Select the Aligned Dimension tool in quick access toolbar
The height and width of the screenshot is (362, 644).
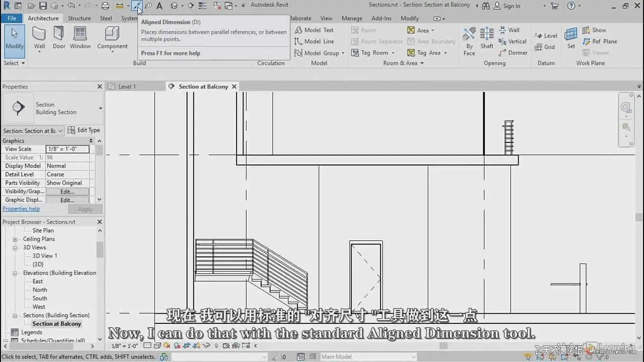[x=136, y=6]
